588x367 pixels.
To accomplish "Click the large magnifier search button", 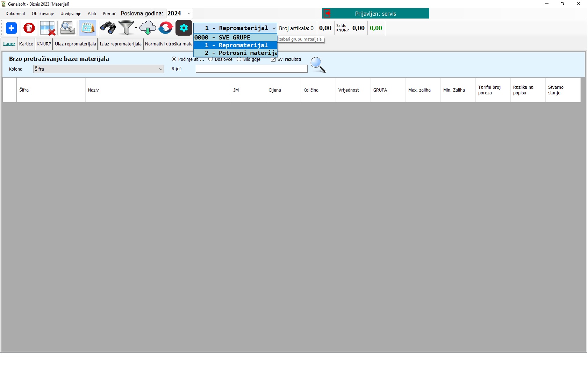I will [318, 65].
